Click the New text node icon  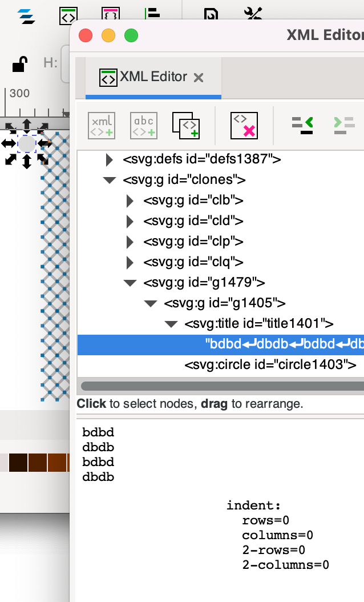click(143, 125)
